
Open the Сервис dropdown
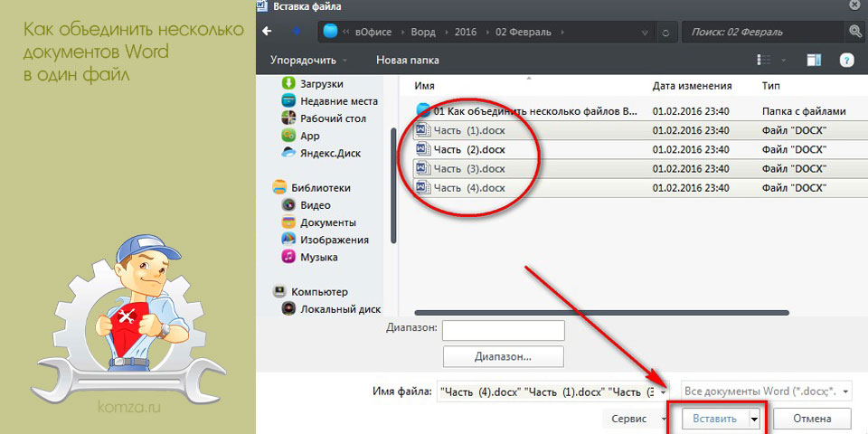pos(637,419)
